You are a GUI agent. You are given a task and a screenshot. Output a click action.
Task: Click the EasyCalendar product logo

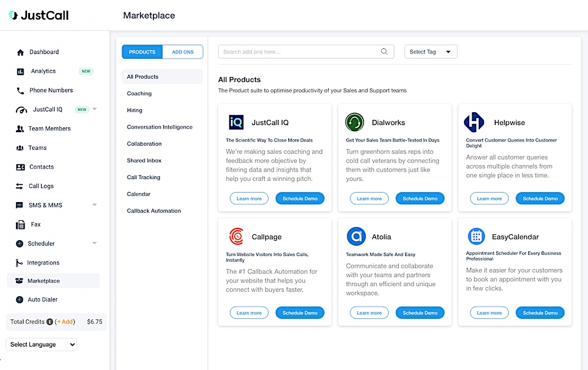coord(476,237)
